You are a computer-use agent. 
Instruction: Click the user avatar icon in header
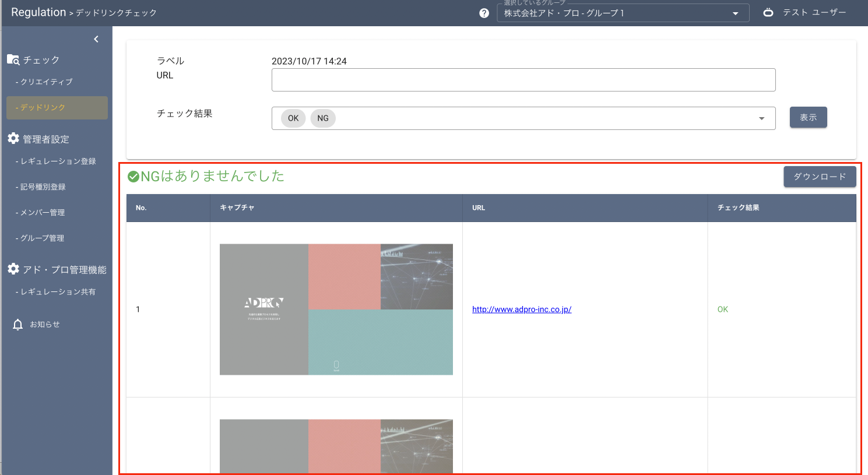[x=768, y=12]
